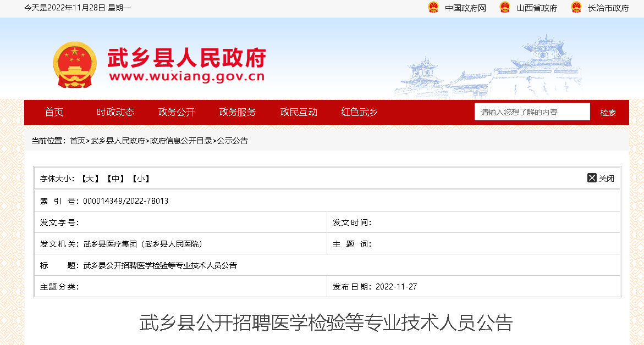This screenshot has width=644, height=345.
Task: Click the 主题词 label
Action: 352,244
